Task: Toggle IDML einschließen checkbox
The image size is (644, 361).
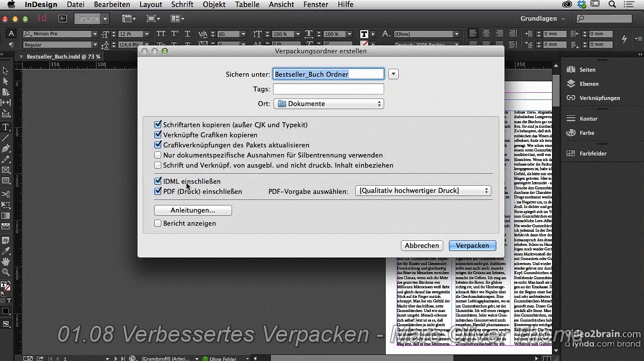Action: 158,181
